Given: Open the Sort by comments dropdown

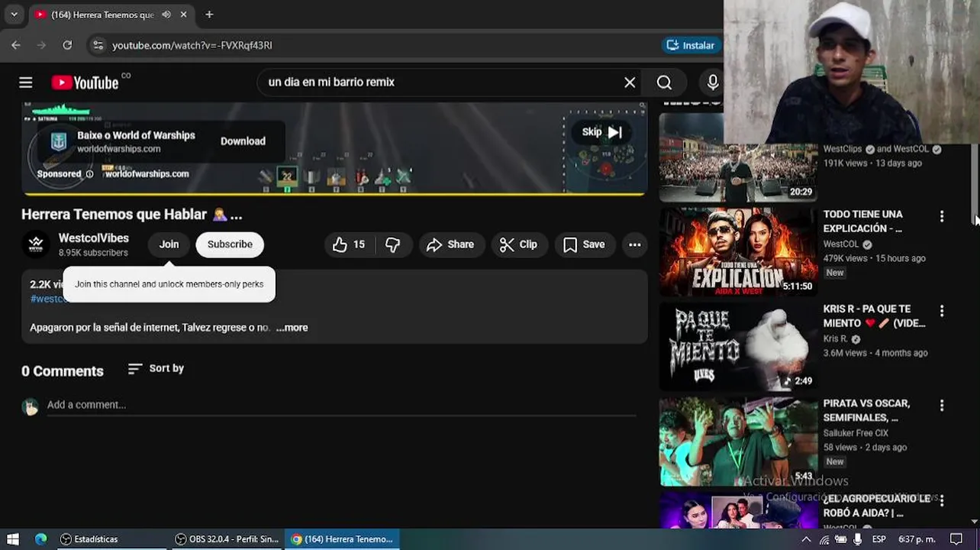Looking at the screenshot, I should click(156, 368).
